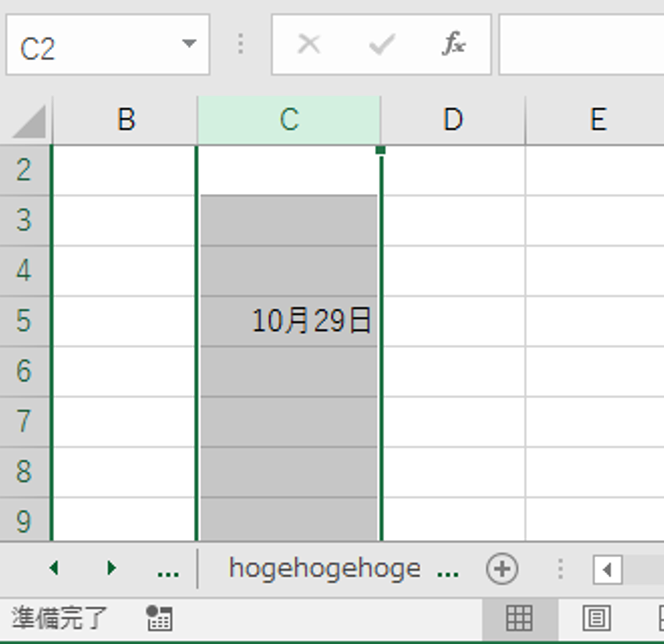
Task: Select column C header
Action: pos(289,120)
